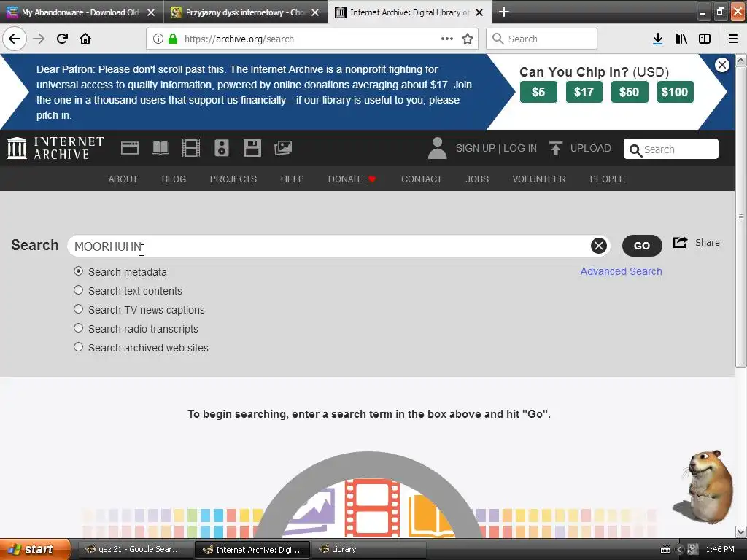Focus the Internet Archive header Search box

coord(671,149)
